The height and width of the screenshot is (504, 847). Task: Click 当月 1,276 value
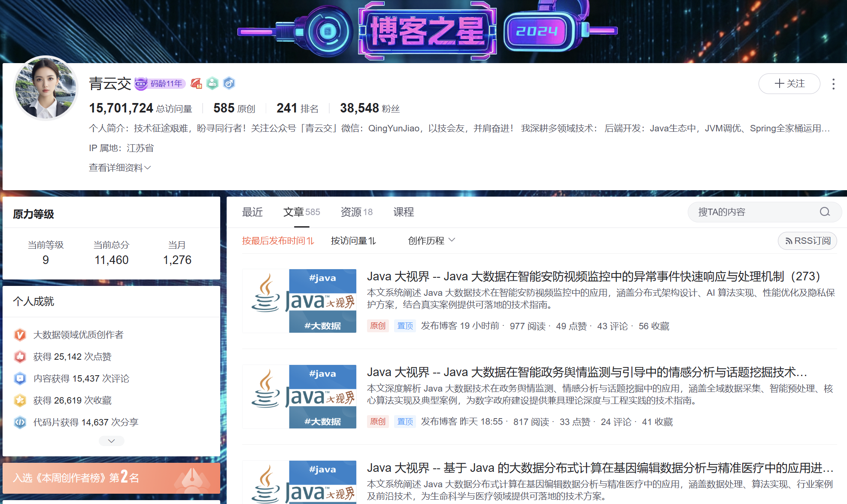click(x=177, y=260)
